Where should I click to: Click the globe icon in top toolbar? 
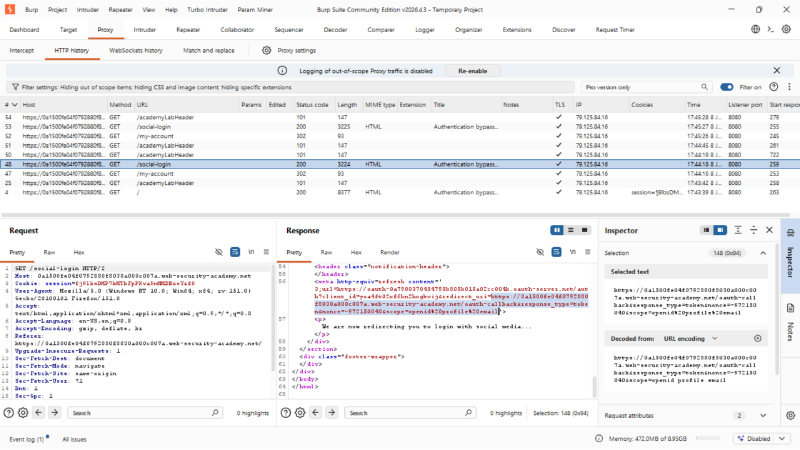pyautogui.click(x=756, y=29)
